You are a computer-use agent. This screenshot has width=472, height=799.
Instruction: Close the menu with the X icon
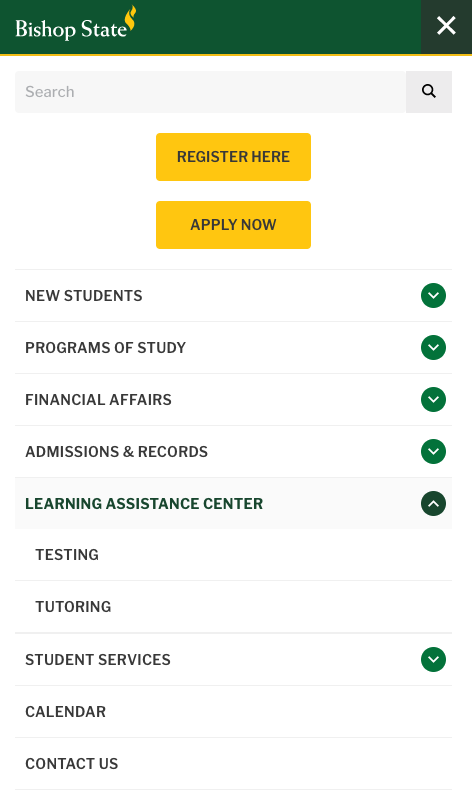click(x=446, y=26)
